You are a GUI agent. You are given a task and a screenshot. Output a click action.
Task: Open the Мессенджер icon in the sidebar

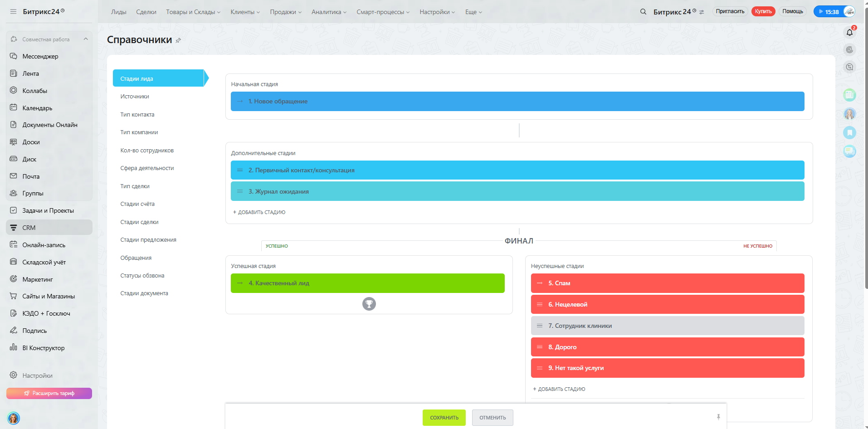(x=14, y=56)
